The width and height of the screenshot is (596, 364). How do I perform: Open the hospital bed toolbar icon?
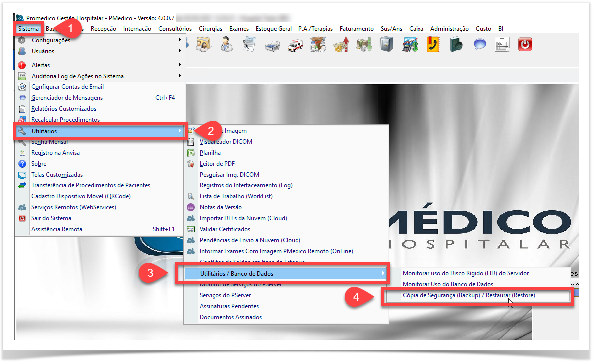click(272, 45)
